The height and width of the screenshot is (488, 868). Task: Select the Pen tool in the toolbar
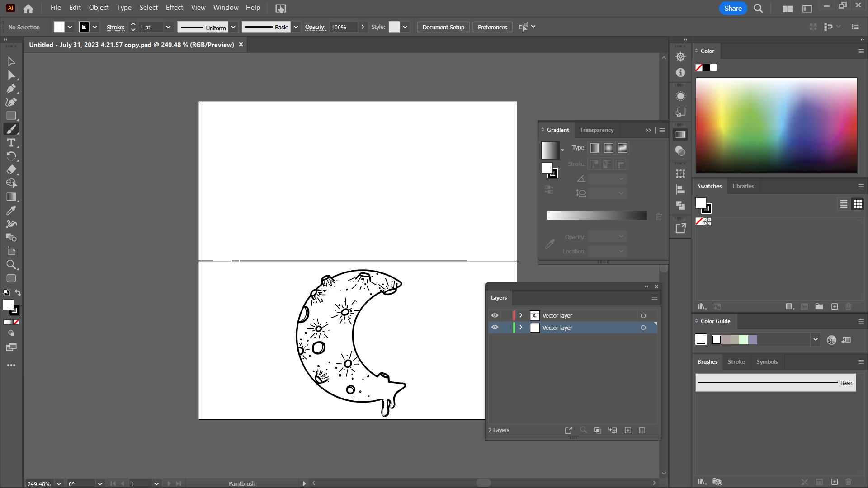coord(11,89)
